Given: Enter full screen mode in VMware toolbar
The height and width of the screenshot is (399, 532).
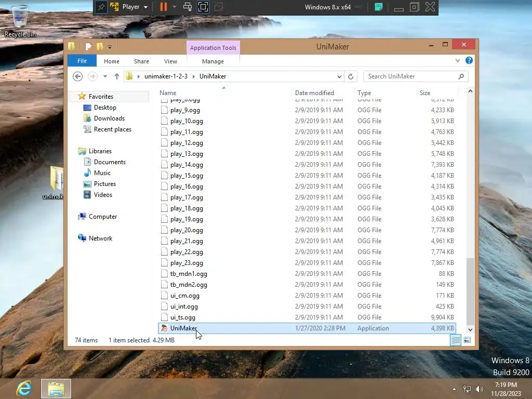Looking at the screenshot, I should 203,7.
